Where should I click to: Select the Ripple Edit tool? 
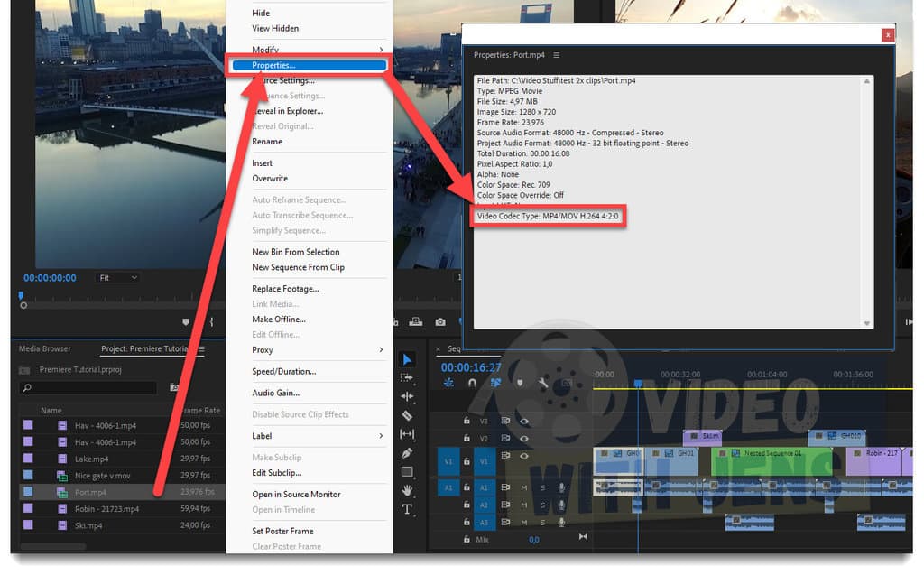pyautogui.click(x=407, y=396)
